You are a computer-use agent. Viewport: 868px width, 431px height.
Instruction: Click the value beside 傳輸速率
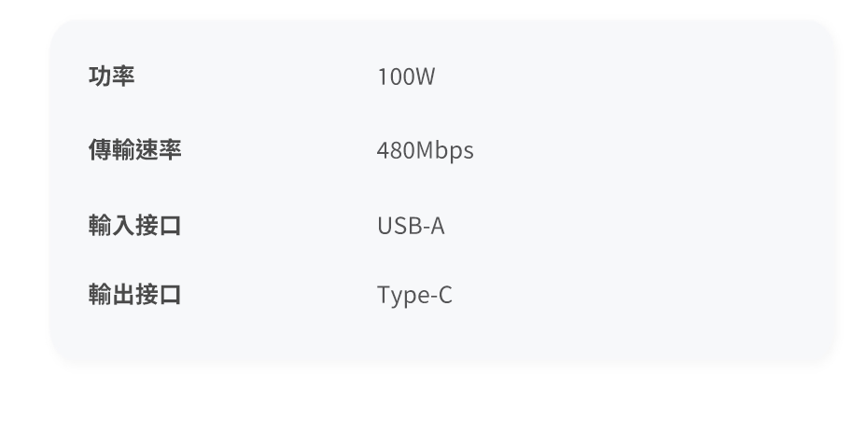(x=425, y=150)
